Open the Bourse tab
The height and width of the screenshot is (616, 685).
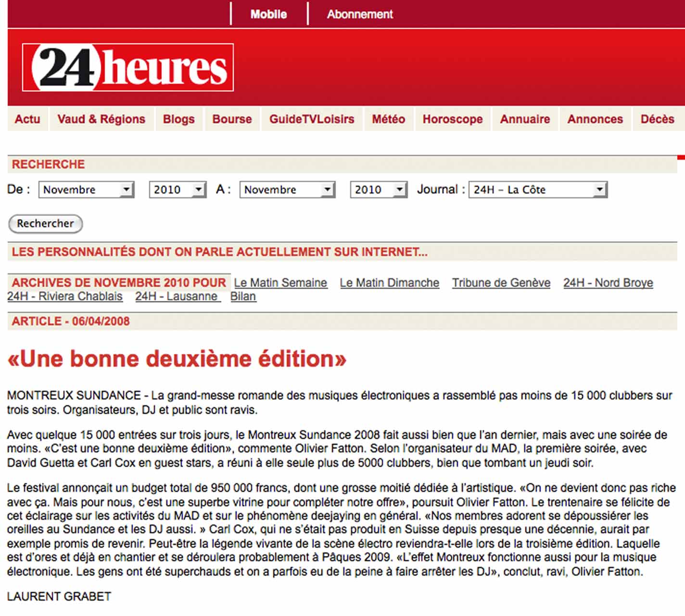[x=232, y=119]
